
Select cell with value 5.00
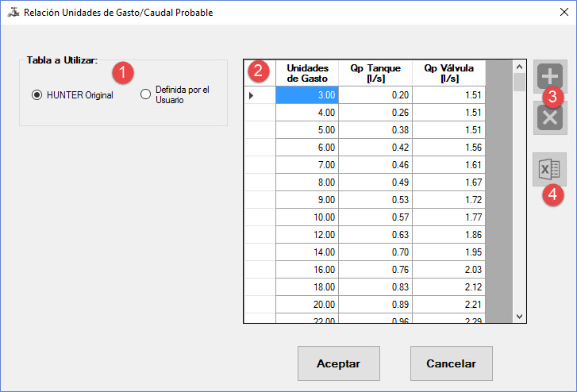click(307, 130)
